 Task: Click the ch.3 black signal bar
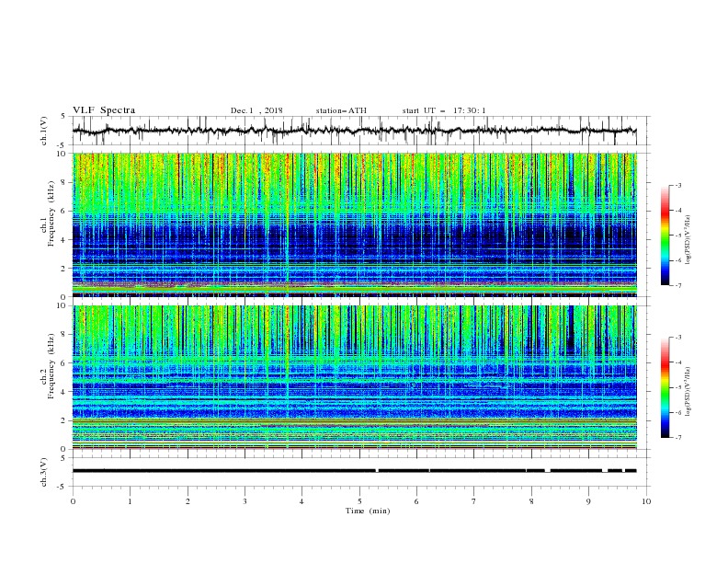tap(354, 471)
